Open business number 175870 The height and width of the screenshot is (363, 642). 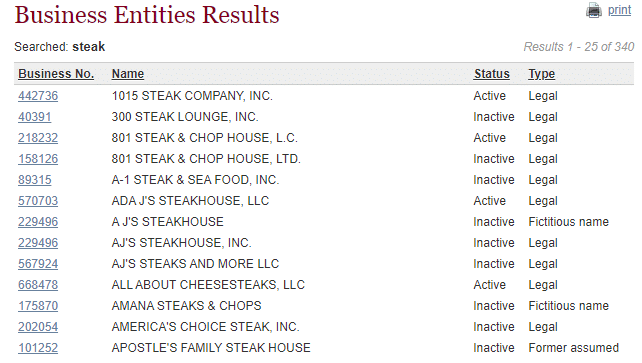38,306
